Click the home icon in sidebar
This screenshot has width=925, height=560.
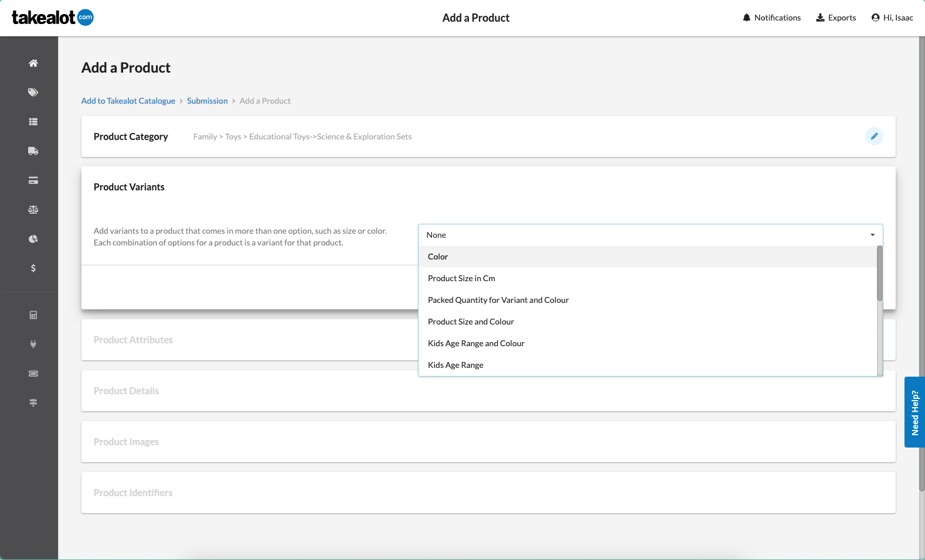pyautogui.click(x=33, y=63)
